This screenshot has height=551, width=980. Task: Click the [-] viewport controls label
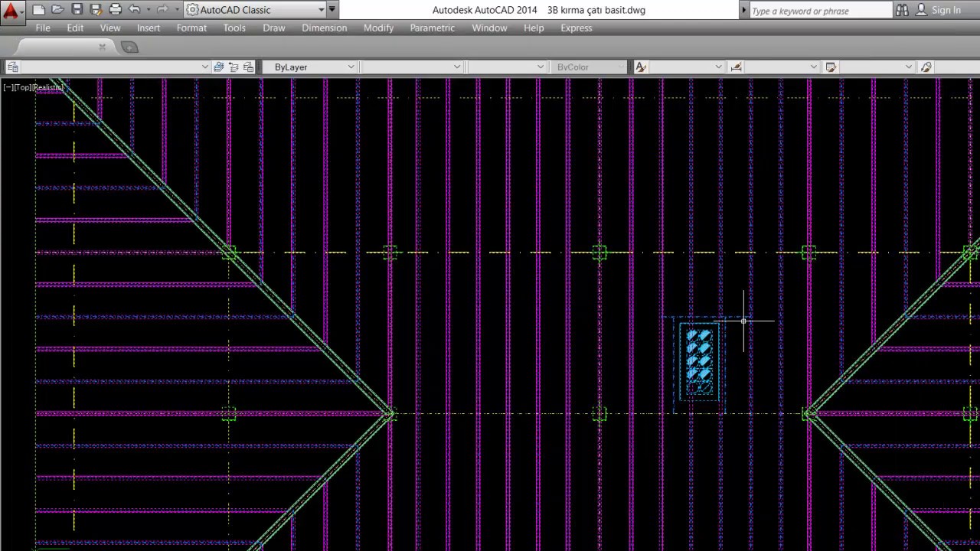click(x=8, y=87)
